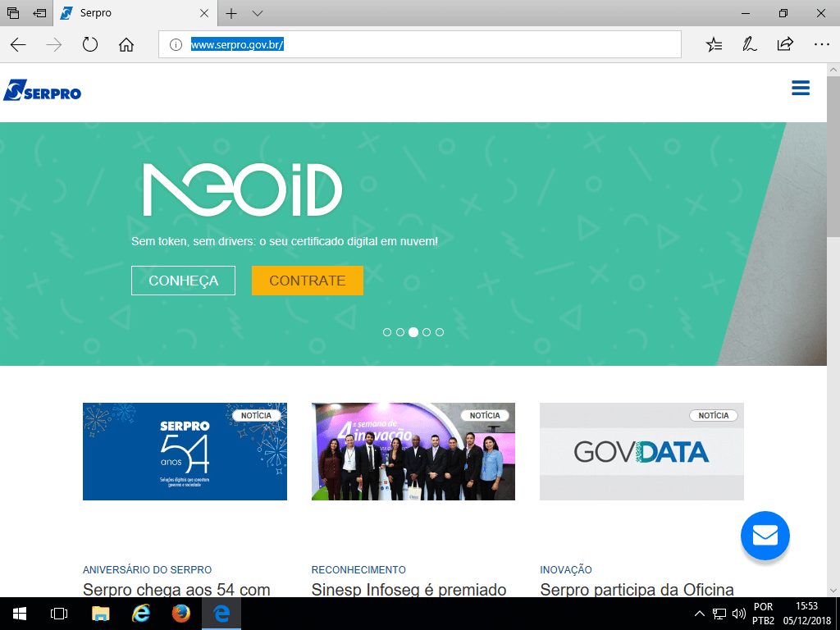Open Edge settings and more menu
The height and width of the screenshot is (630, 840).
pos(820,45)
